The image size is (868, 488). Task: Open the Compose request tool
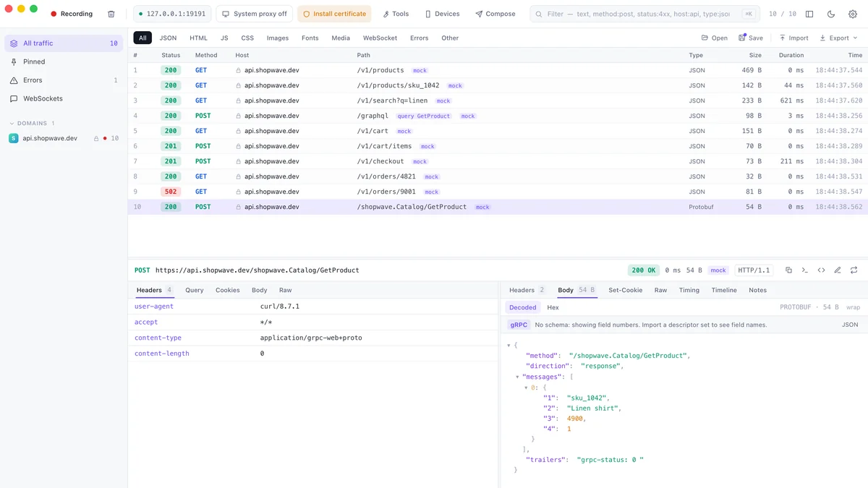point(495,14)
